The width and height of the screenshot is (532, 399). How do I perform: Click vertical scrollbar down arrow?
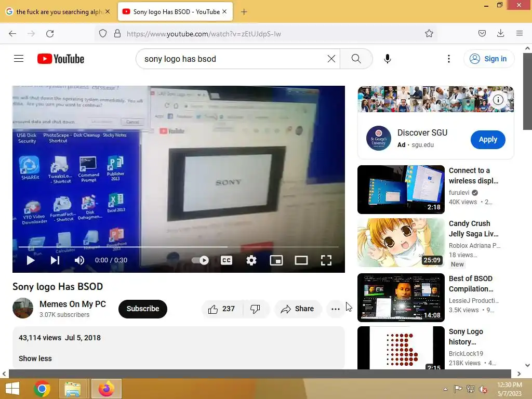coord(528,365)
